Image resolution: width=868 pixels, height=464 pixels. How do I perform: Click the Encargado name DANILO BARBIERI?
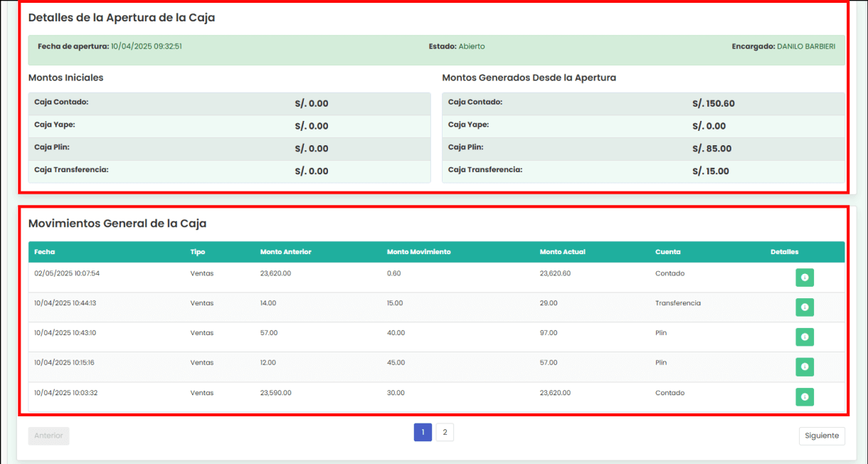point(805,46)
